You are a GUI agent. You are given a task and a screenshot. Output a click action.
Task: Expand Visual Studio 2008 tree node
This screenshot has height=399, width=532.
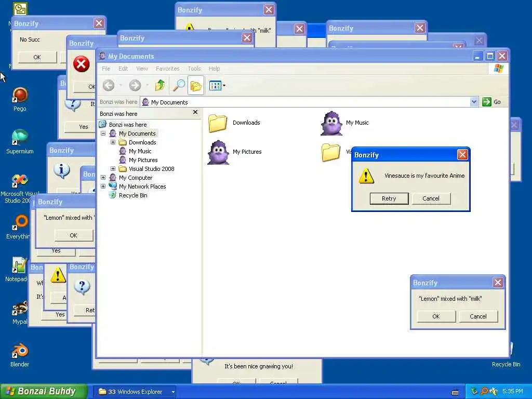click(113, 169)
